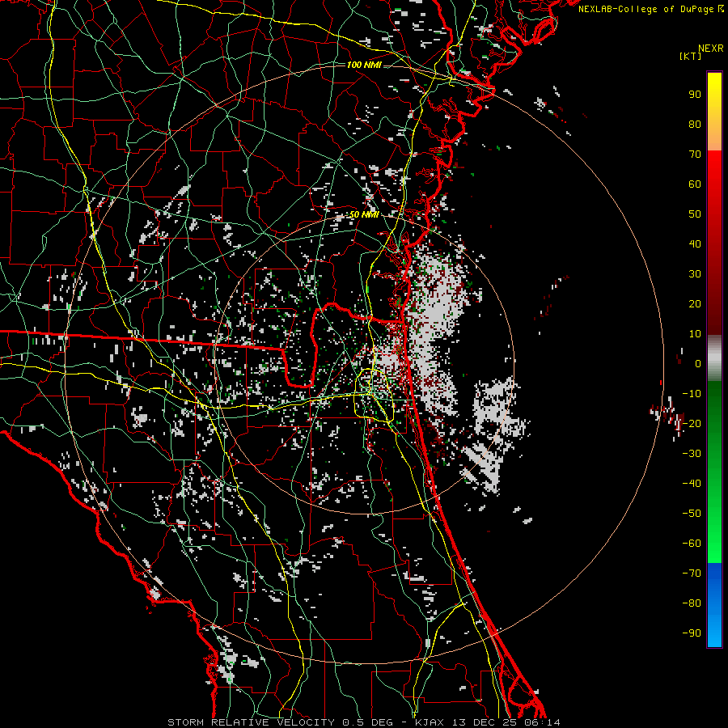Click the -60 scale value
The image size is (728, 728).
click(692, 544)
